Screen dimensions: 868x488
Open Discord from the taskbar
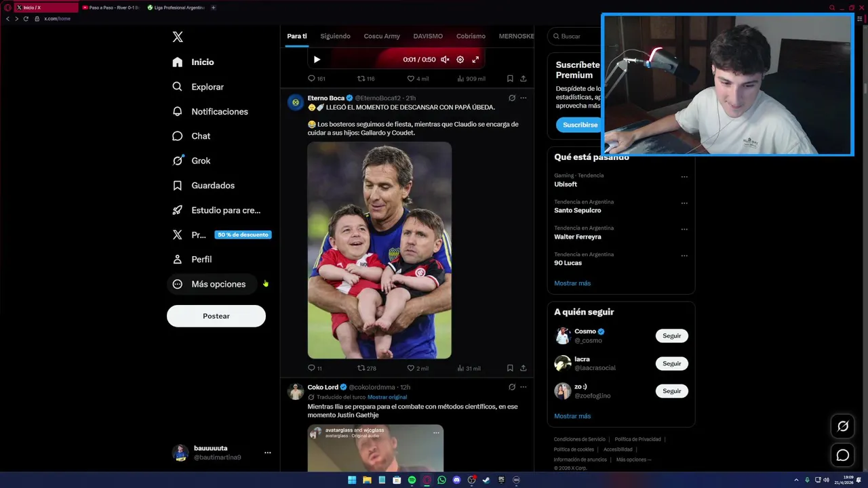[x=456, y=480]
